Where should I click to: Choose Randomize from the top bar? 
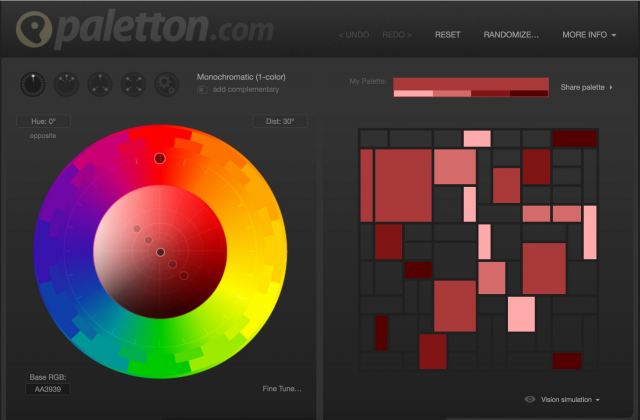click(511, 34)
